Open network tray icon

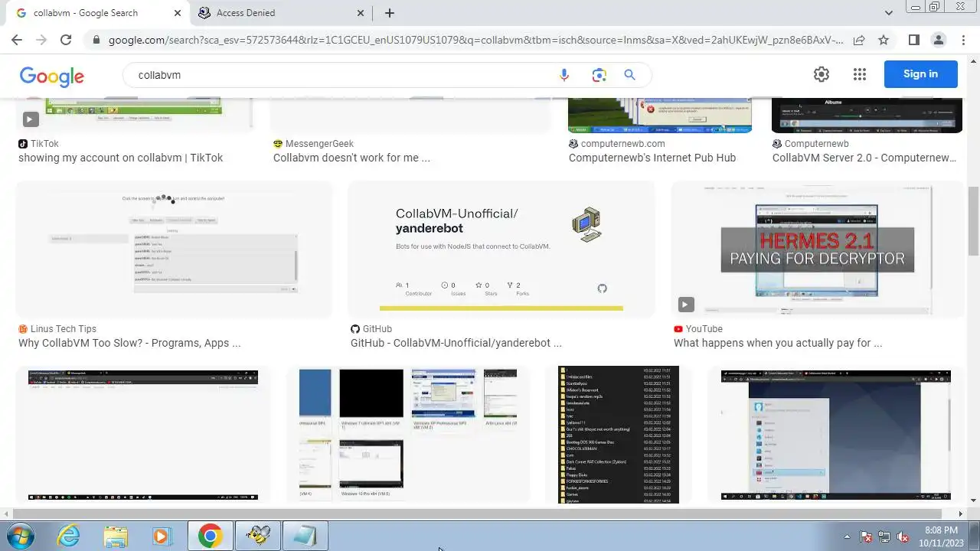884,536
